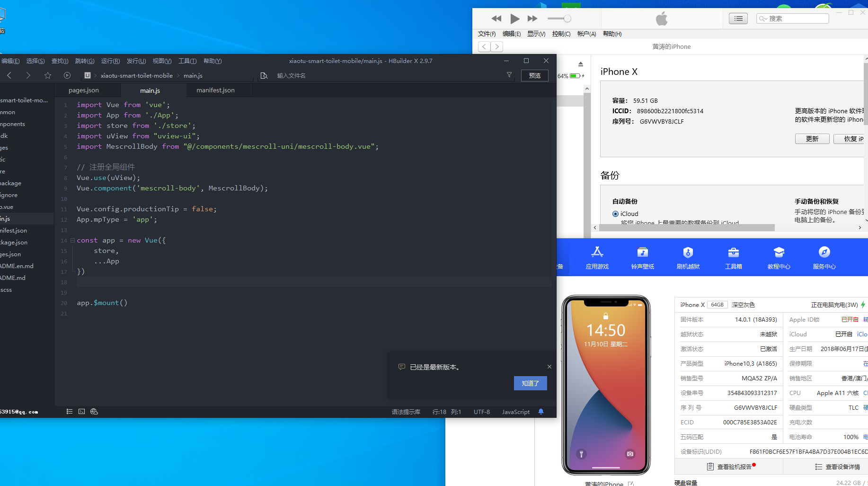
Task: Click the iTunes eject device arrow
Action: (581, 64)
